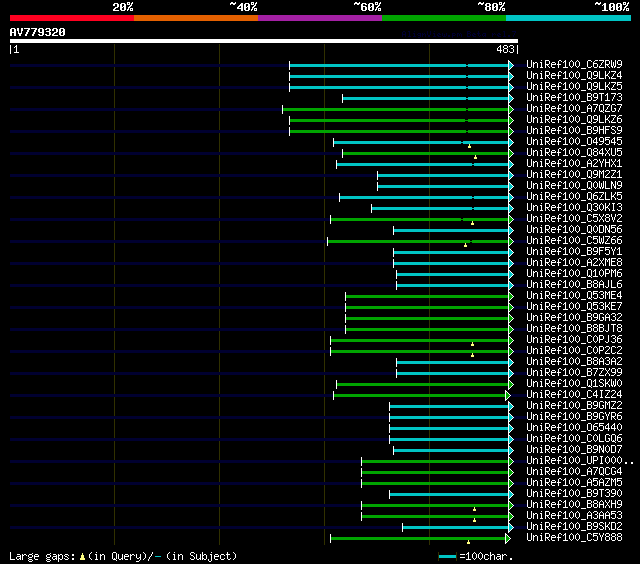Click the orange ~40% legend segment
The height and width of the screenshot is (564, 640).
pyautogui.click(x=196, y=18)
